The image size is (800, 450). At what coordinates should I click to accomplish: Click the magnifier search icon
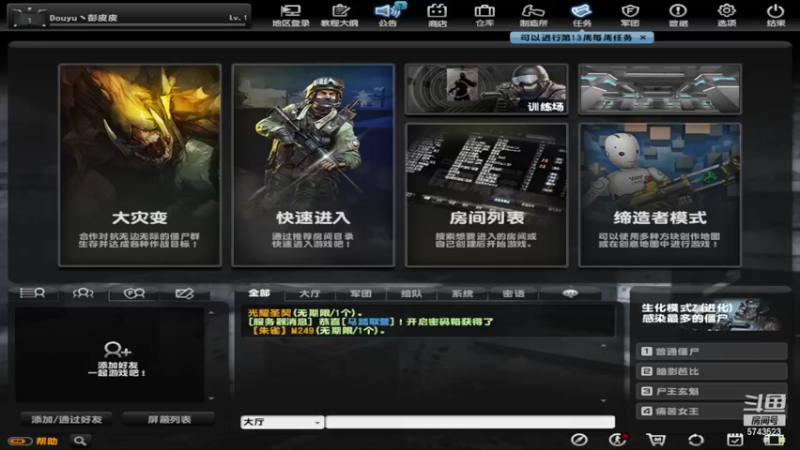click(80, 441)
